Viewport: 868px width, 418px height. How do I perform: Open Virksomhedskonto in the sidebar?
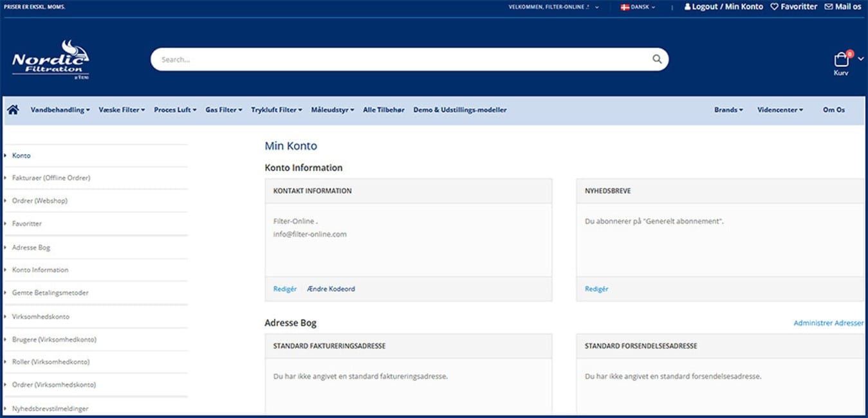(41, 317)
